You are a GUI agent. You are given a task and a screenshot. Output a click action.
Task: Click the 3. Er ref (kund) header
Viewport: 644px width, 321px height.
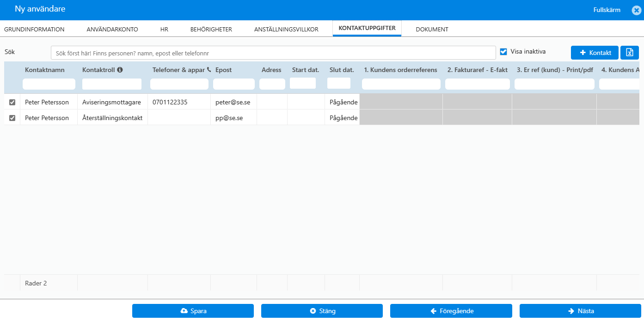coord(555,70)
